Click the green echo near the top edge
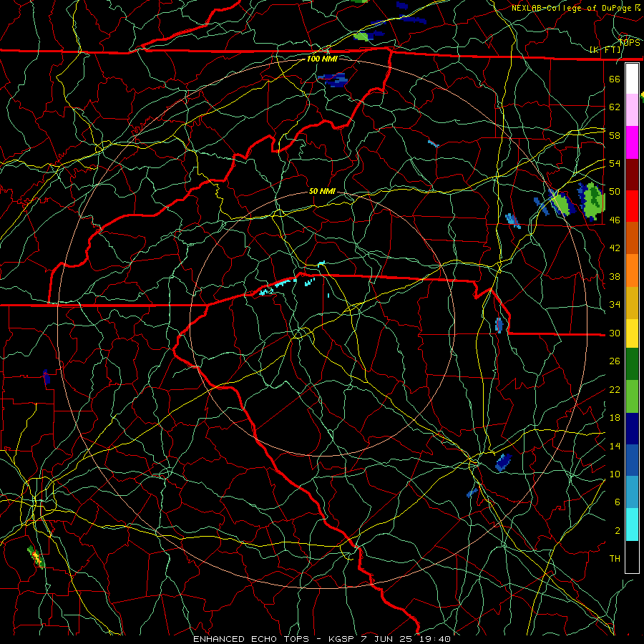The height and width of the screenshot is (644, 644). pyautogui.click(x=362, y=36)
